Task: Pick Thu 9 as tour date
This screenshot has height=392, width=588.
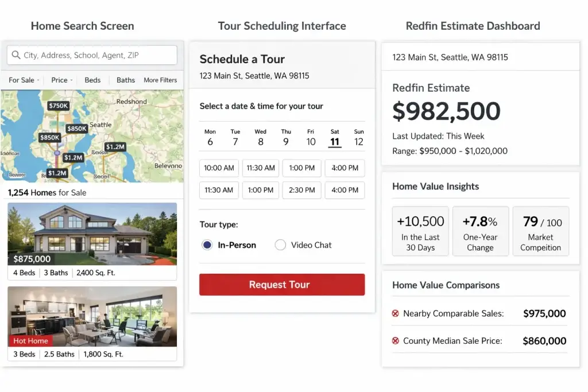Action: click(286, 138)
